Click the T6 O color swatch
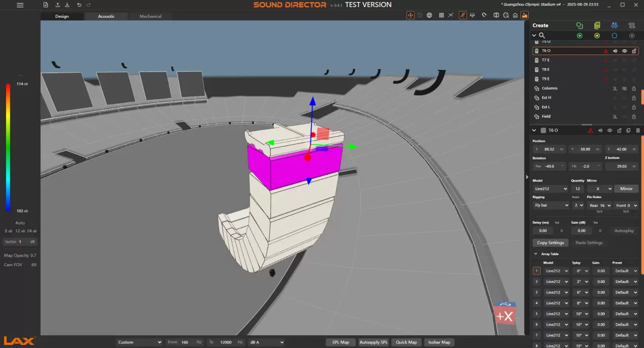Image resolution: width=644 pixels, height=348 pixels. tap(543, 131)
